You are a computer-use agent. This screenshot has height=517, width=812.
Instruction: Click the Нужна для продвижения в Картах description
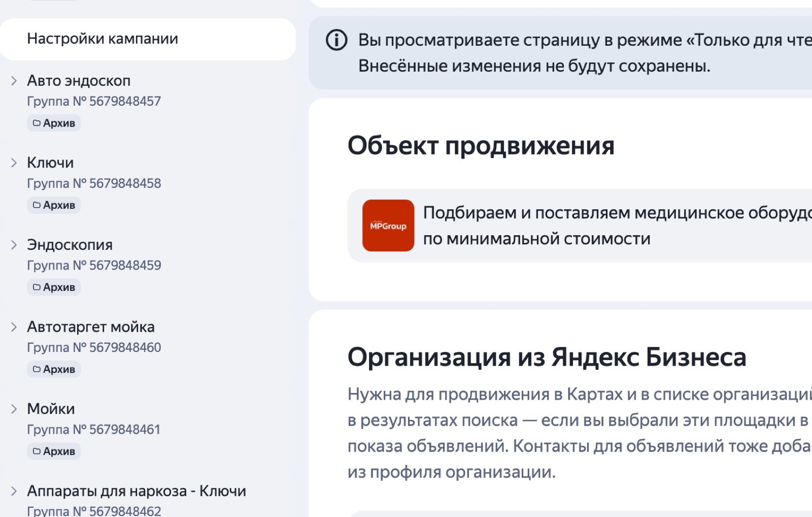point(580,433)
